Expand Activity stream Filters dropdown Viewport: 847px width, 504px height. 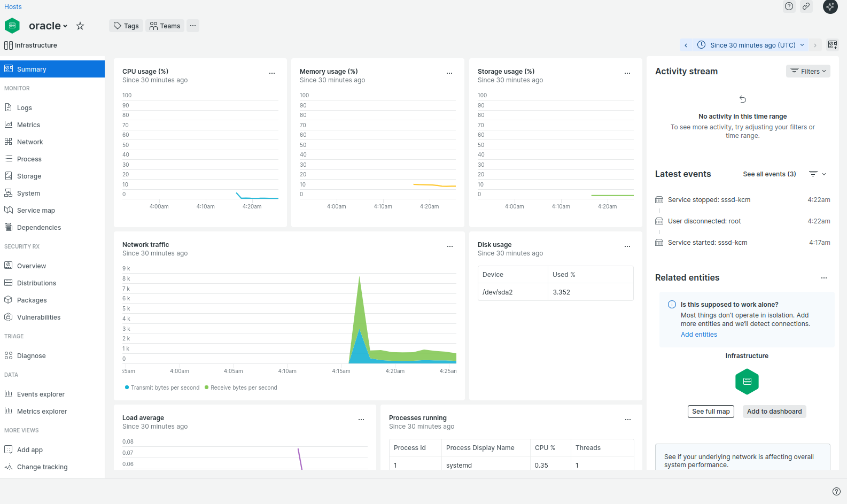(x=807, y=71)
